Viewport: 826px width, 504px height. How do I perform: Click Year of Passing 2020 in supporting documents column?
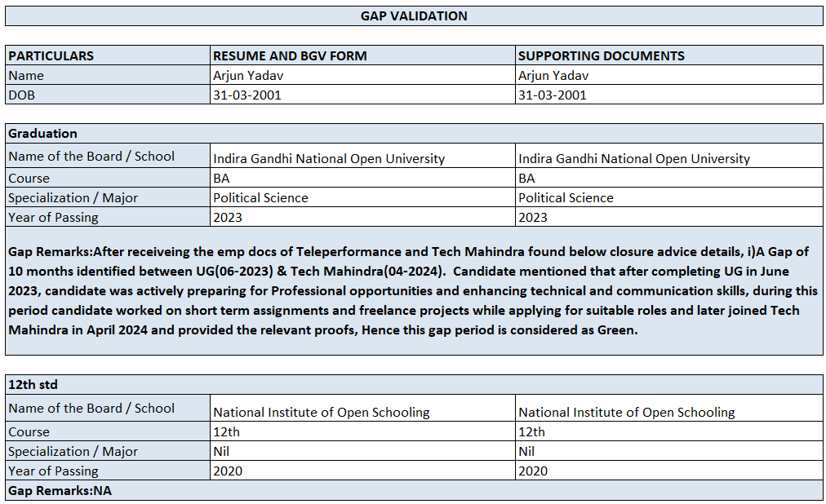click(x=533, y=471)
